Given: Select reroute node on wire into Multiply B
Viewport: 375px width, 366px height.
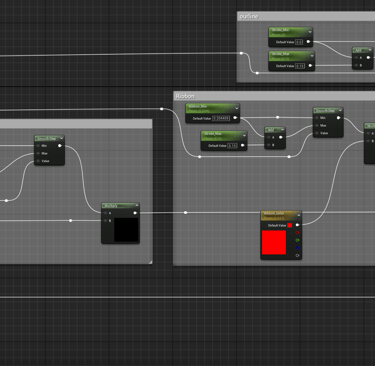Looking at the screenshot, I should pos(71,221).
